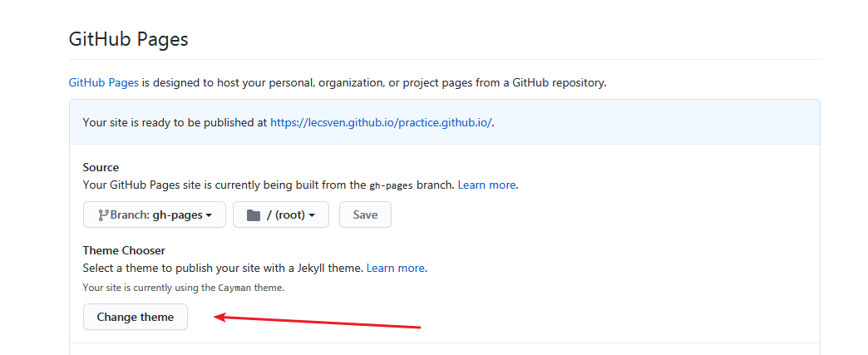Image resolution: width=868 pixels, height=355 pixels.
Task: Click the GitHub Pages section heading
Action: 128,39
